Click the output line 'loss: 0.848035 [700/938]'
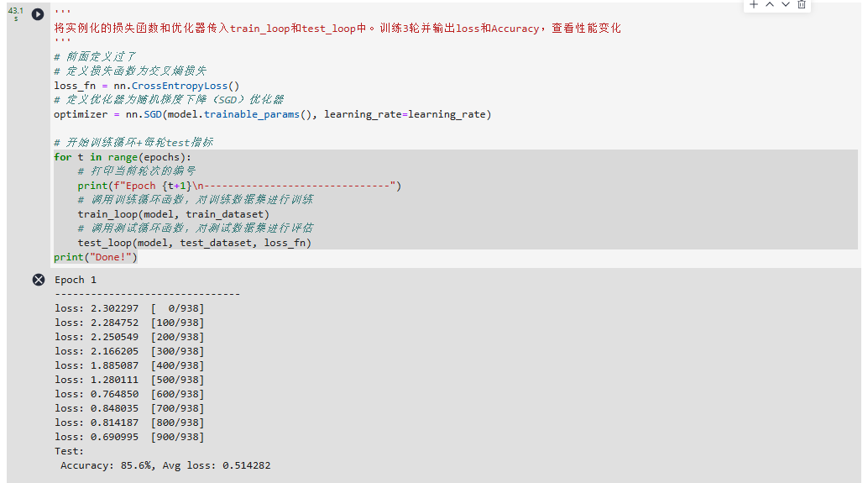The width and height of the screenshot is (868, 483). (x=129, y=409)
